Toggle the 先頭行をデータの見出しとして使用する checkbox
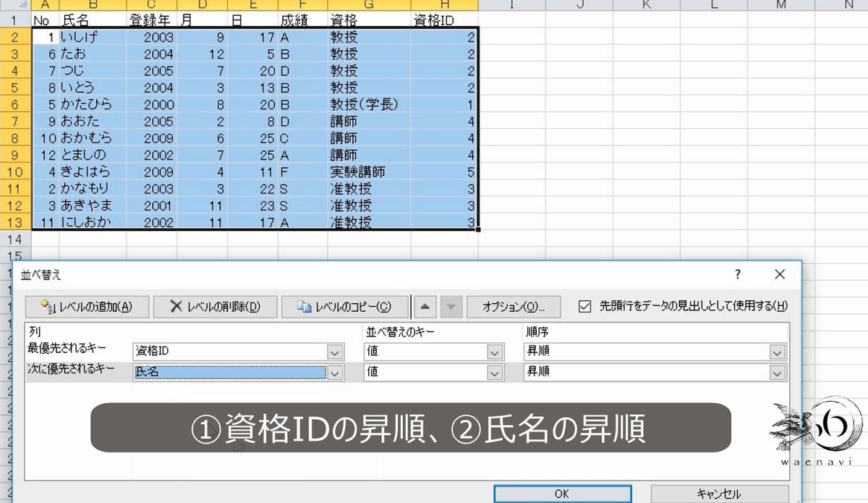This screenshot has height=503, width=868. coord(585,306)
